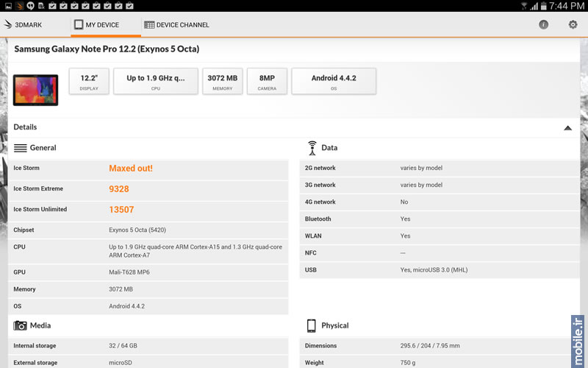Click the Bluetooth row label
The width and height of the screenshot is (588, 368).
318,219
